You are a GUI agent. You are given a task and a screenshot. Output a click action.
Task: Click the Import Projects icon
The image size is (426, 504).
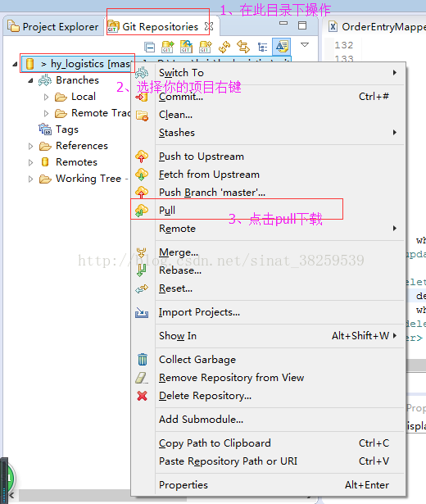click(142, 312)
